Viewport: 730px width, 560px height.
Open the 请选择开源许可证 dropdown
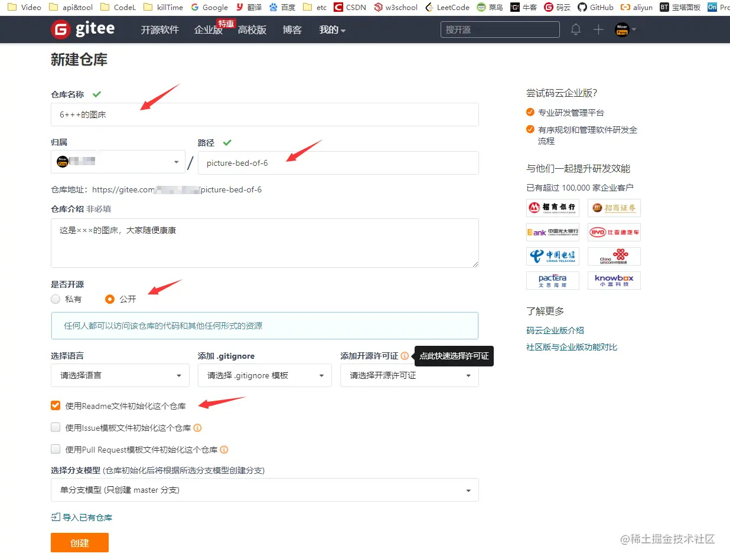[409, 375]
